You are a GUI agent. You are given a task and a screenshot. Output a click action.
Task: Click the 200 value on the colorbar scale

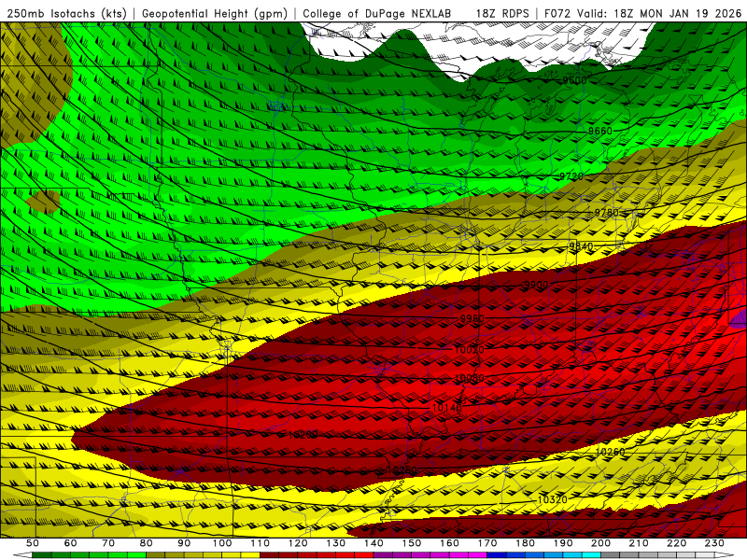(600, 543)
